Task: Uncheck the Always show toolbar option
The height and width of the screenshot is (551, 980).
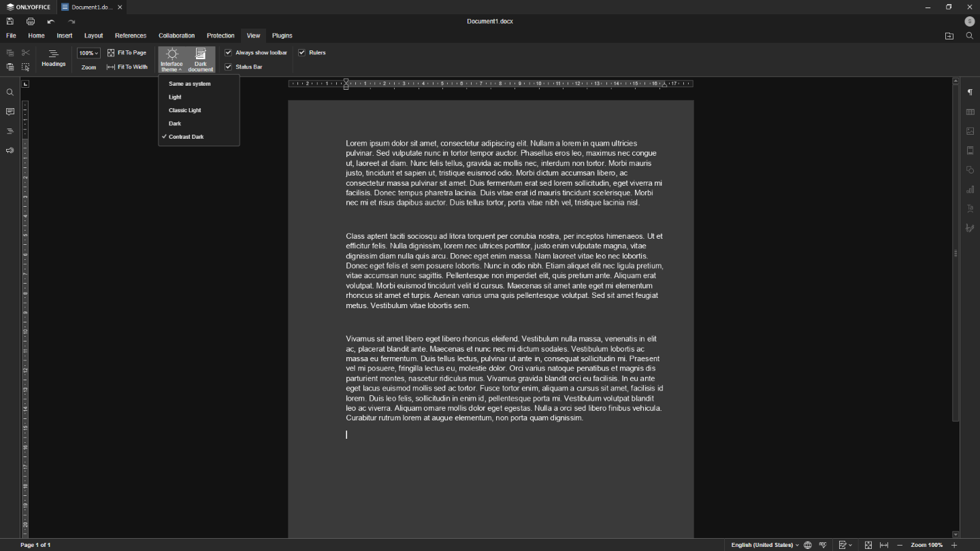Action: click(229, 52)
